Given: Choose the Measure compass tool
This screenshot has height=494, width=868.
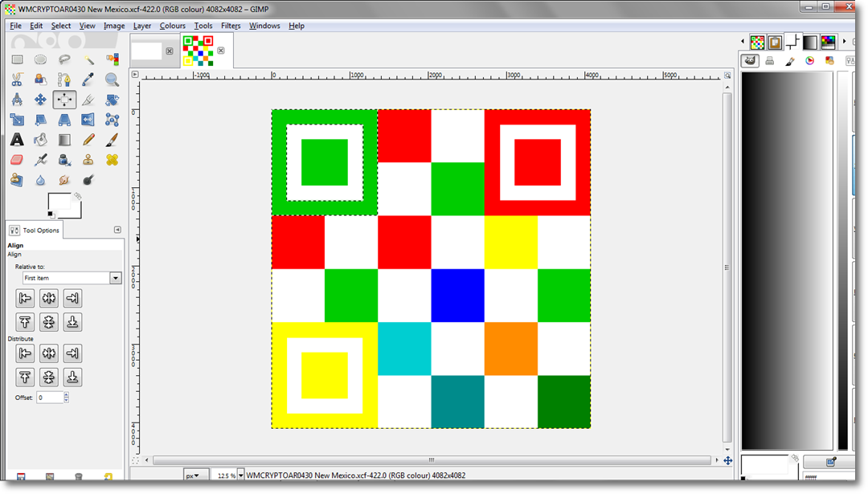Looking at the screenshot, I should [17, 100].
